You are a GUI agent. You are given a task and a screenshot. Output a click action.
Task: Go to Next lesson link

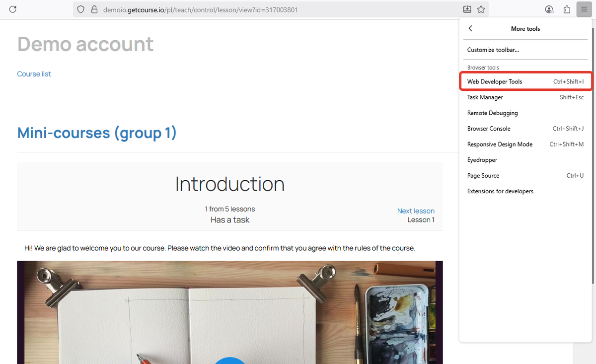point(416,211)
